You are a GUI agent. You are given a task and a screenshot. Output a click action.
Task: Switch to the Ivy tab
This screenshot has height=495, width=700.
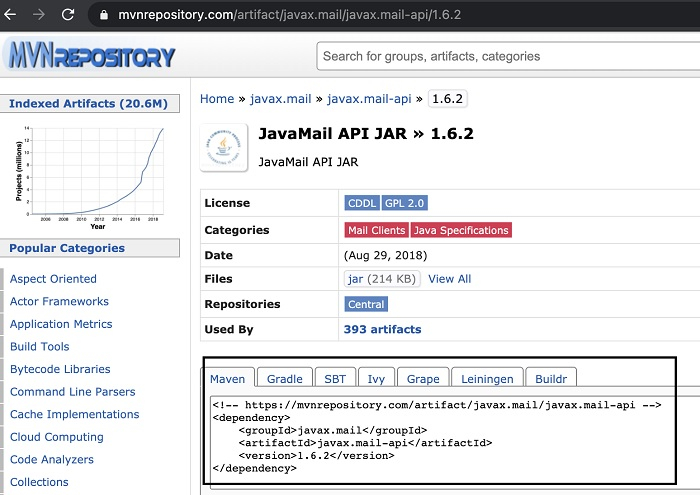pyautogui.click(x=376, y=379)
